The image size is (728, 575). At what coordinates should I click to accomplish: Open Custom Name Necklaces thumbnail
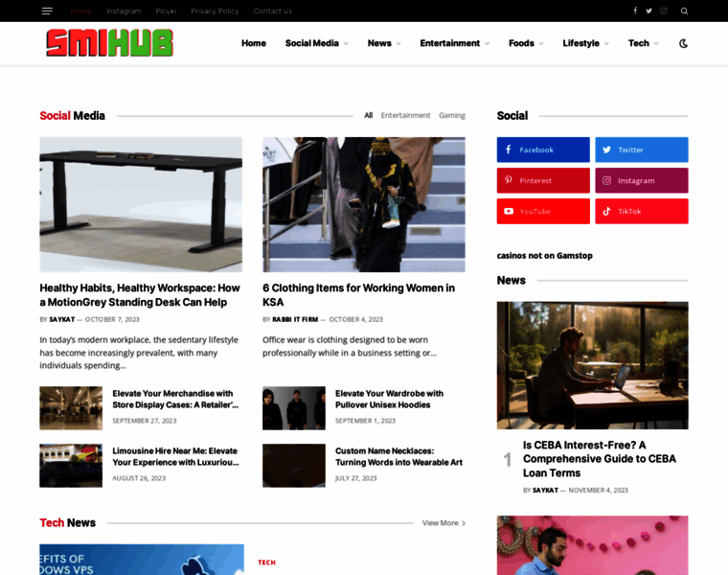click(294, 466)
